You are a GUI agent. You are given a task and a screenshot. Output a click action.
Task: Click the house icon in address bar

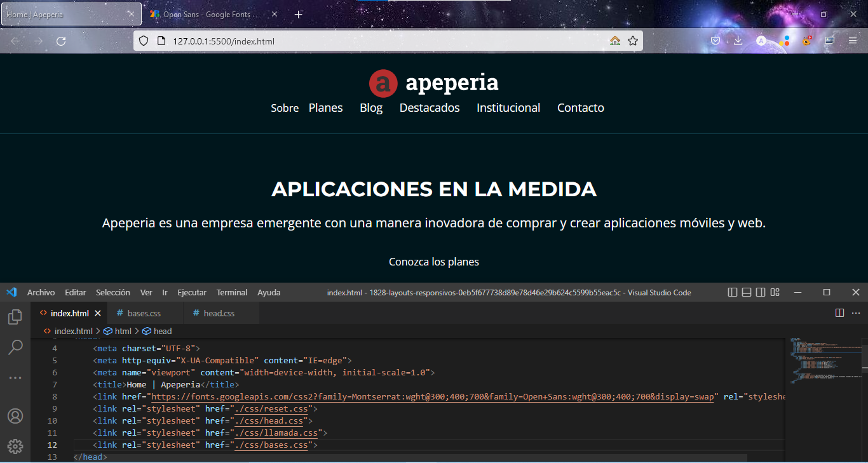click(x=614, y=41)
